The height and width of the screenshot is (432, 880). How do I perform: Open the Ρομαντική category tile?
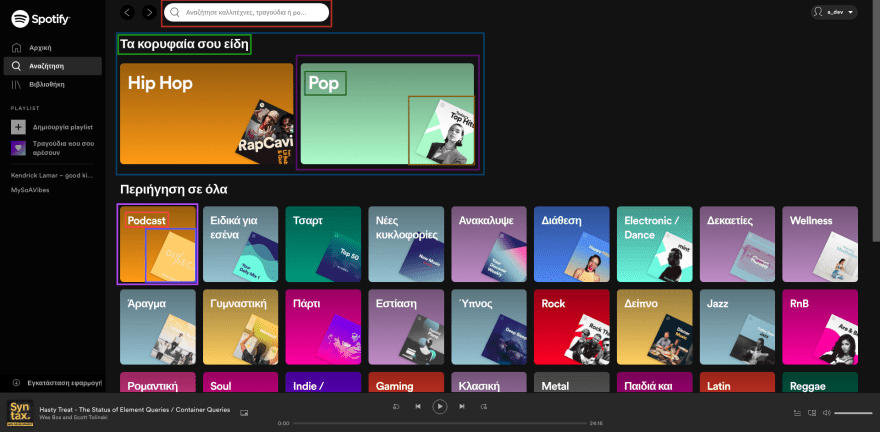pos(158,382)
